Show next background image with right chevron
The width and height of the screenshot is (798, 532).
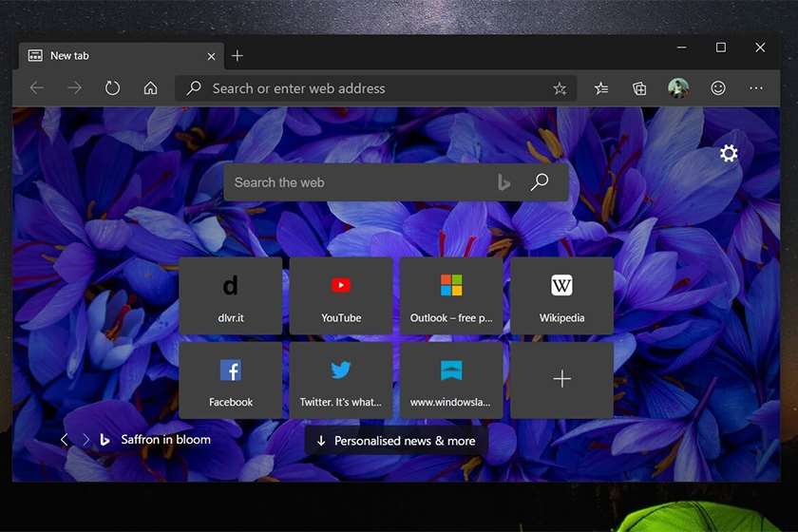pyautogui.click(x=85, y=440)
